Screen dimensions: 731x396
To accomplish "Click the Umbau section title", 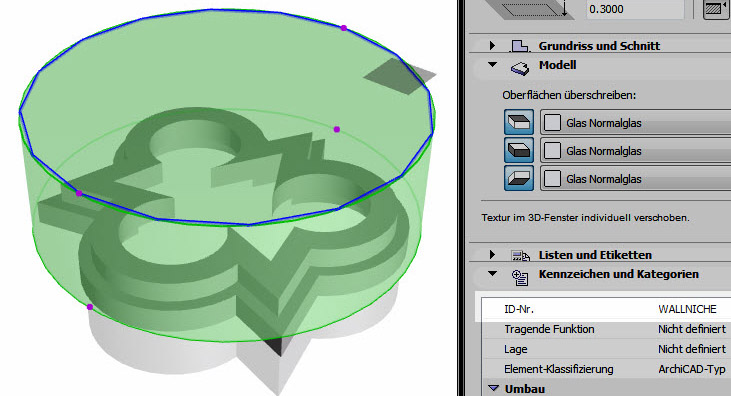I will point(524,389).
